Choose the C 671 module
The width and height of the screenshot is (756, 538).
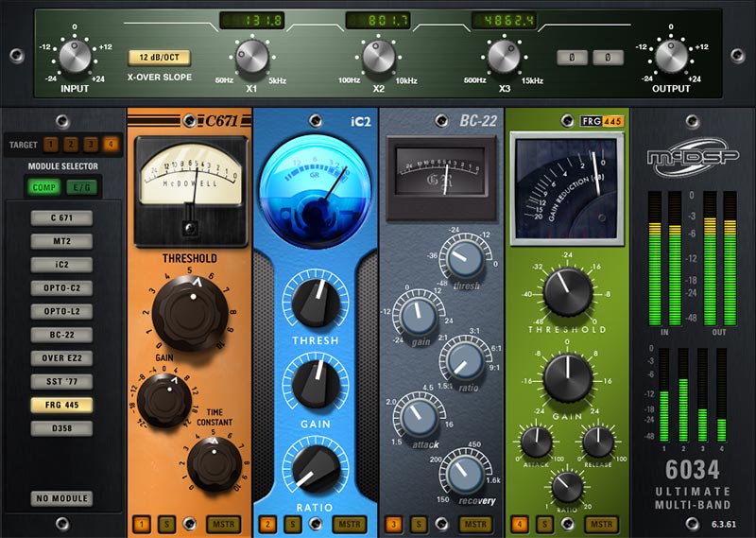coord(61,218)
